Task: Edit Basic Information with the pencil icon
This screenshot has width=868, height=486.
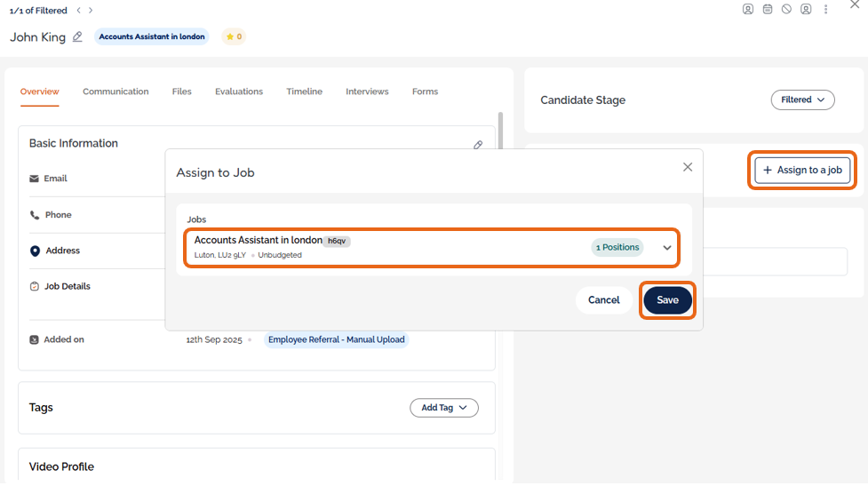Action: (x=478, y=145)
